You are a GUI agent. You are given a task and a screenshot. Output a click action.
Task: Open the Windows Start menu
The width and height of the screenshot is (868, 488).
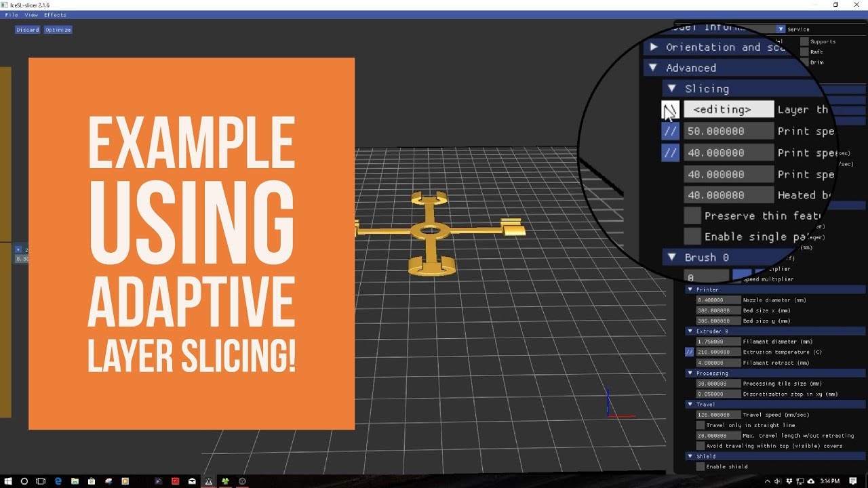(7, 481)
